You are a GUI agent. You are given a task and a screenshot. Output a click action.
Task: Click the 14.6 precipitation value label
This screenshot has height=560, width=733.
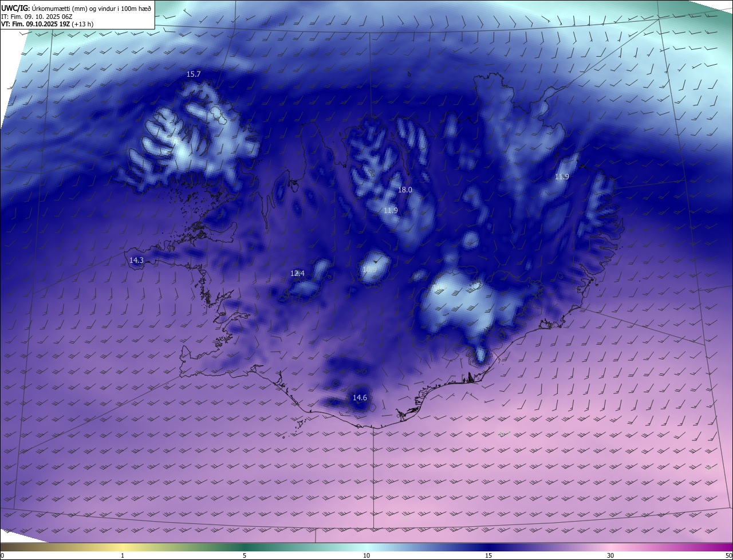[360, 397]
